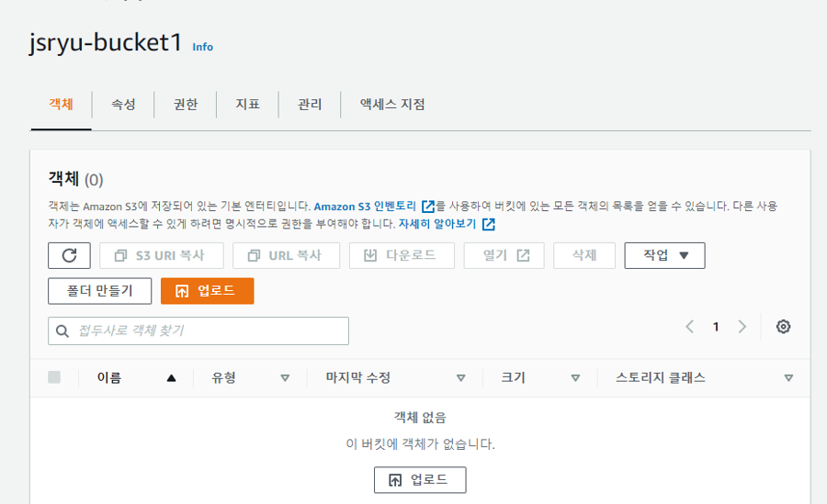Viewport: 827px width, 504px height.
Task: Click the settings gear icon
Action: click(x=783, y=327)
